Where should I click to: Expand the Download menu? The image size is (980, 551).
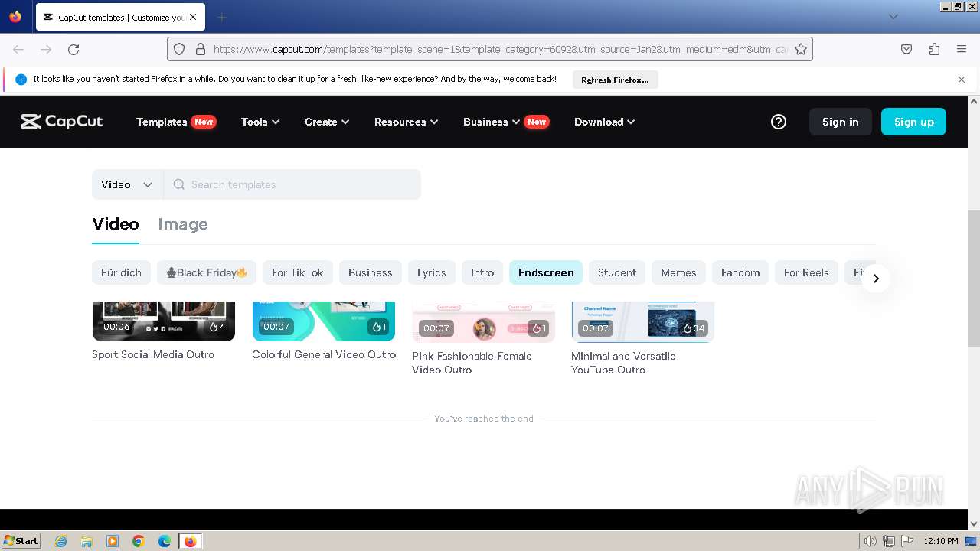pyautogui.click(x=604, y=122)
